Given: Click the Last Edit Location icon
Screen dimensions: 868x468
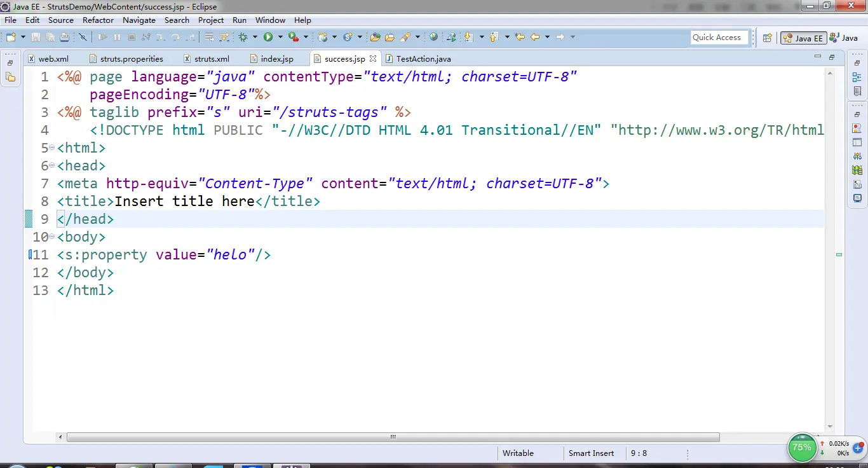Looking at the screenshot, I should [520, 37].
